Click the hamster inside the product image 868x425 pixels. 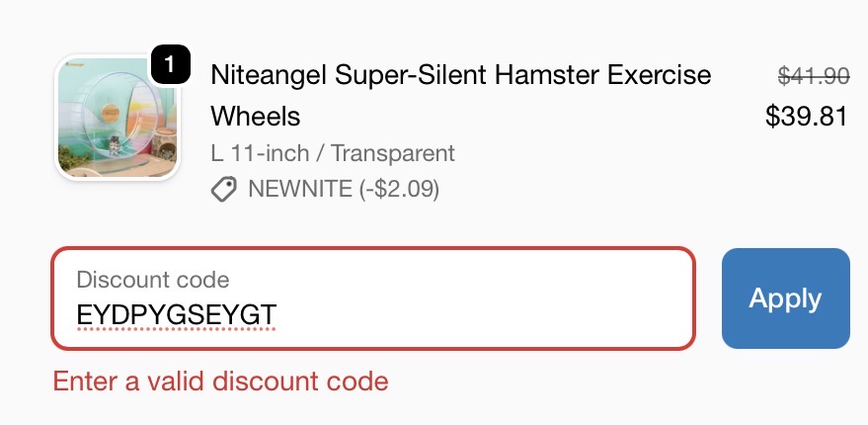tap(114, 145)
